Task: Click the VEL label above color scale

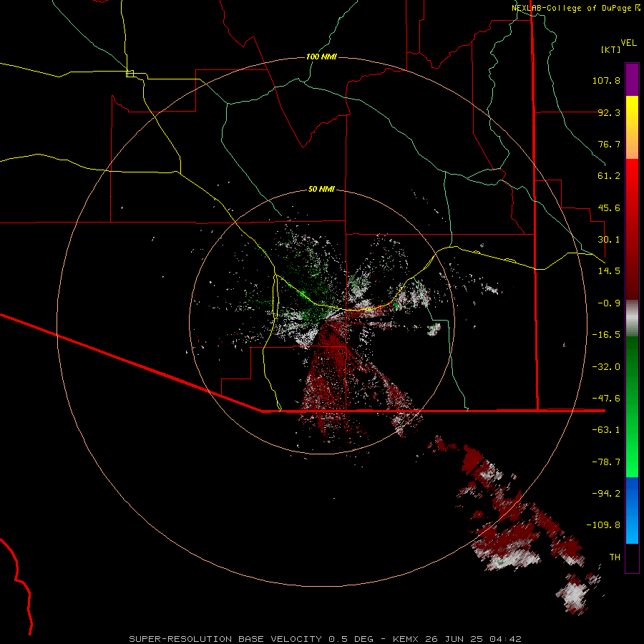Action: (x=628, y=43)
